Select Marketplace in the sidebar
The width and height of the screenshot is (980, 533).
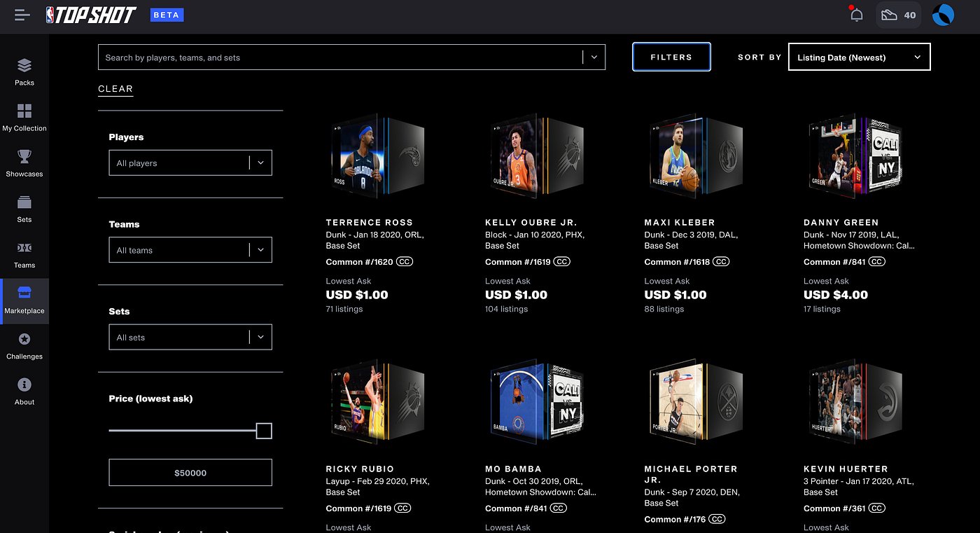[x=24, y=301]
